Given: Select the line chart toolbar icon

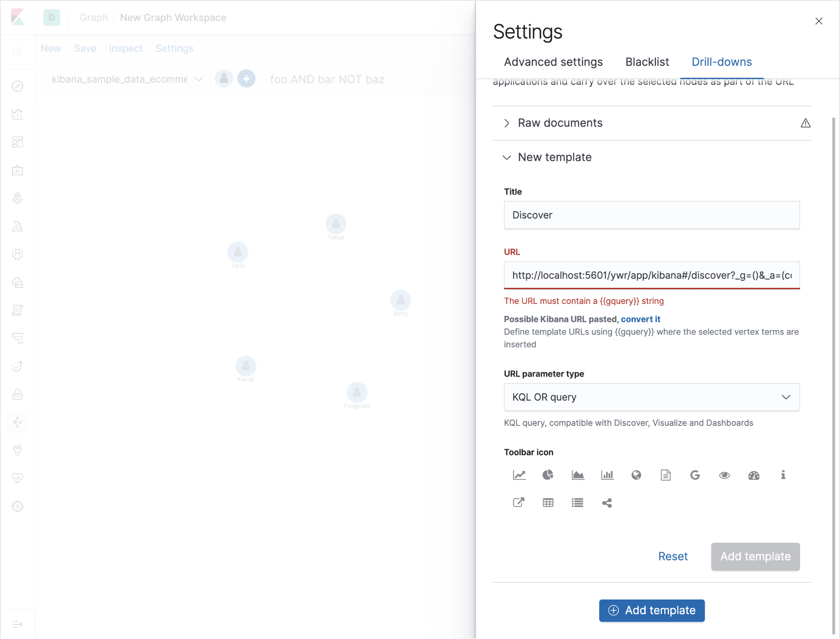Looking at the screenshot, I should [x=519, y=475].
